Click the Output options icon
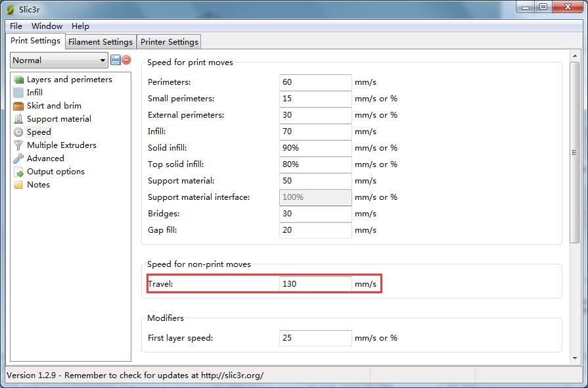 (18, 172)
